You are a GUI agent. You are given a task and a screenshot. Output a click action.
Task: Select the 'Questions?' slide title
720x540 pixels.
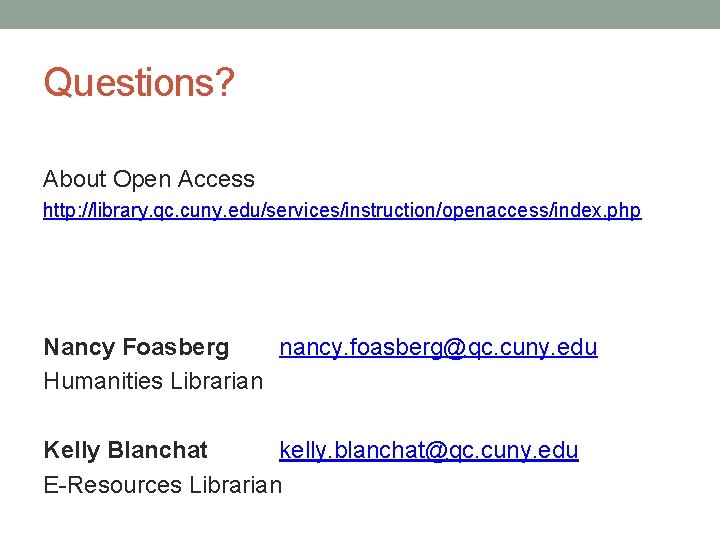(x=138, y=83)
